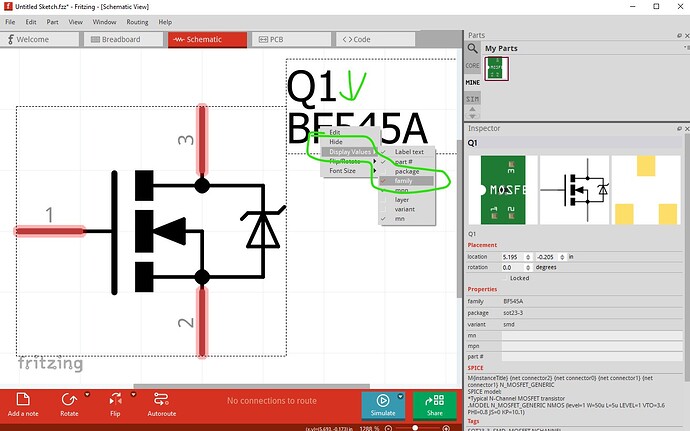Open the Part menu

pyautogui.click(x=52, y=22)
